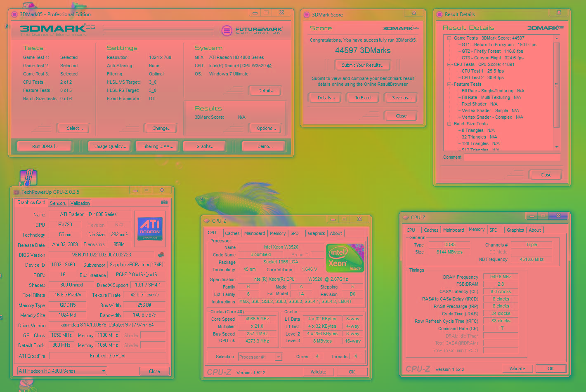Click the 3DMark Score title bar icon
586x392 pixels.
pos(307,15)
